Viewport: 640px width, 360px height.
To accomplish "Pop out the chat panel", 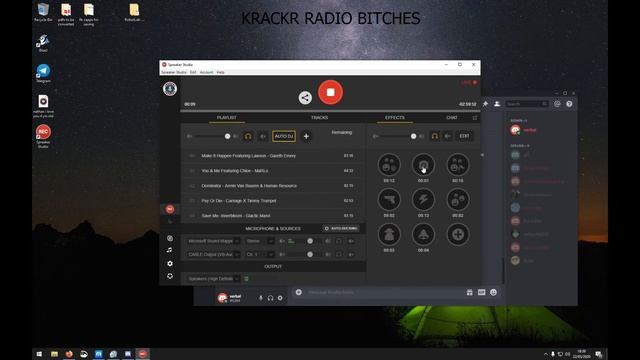I will click(475, 118).
